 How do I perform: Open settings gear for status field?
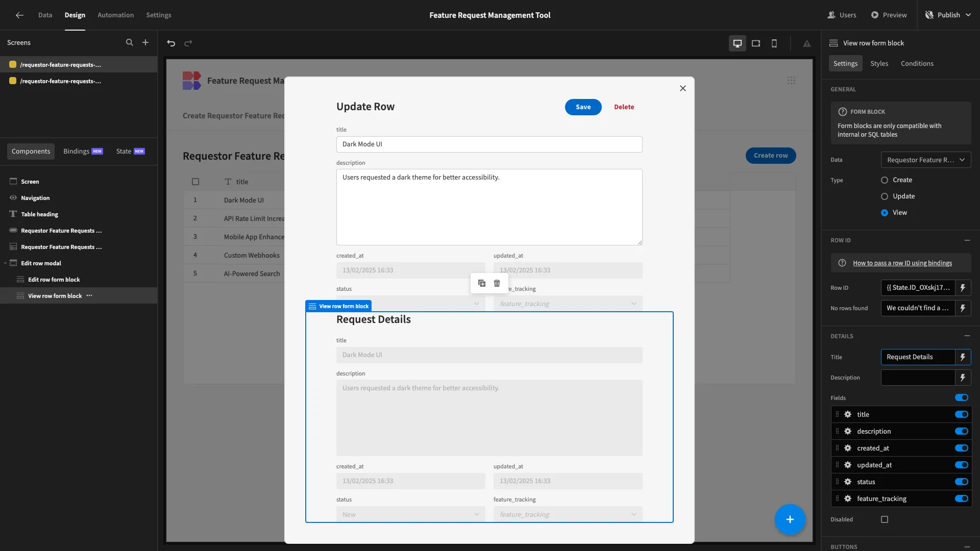tap(848, 482)
